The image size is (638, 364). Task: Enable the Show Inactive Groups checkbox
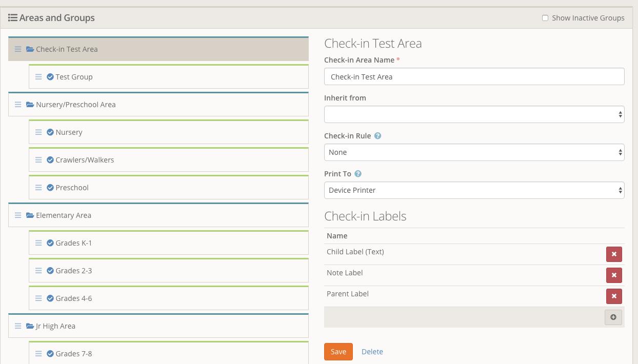545,17
